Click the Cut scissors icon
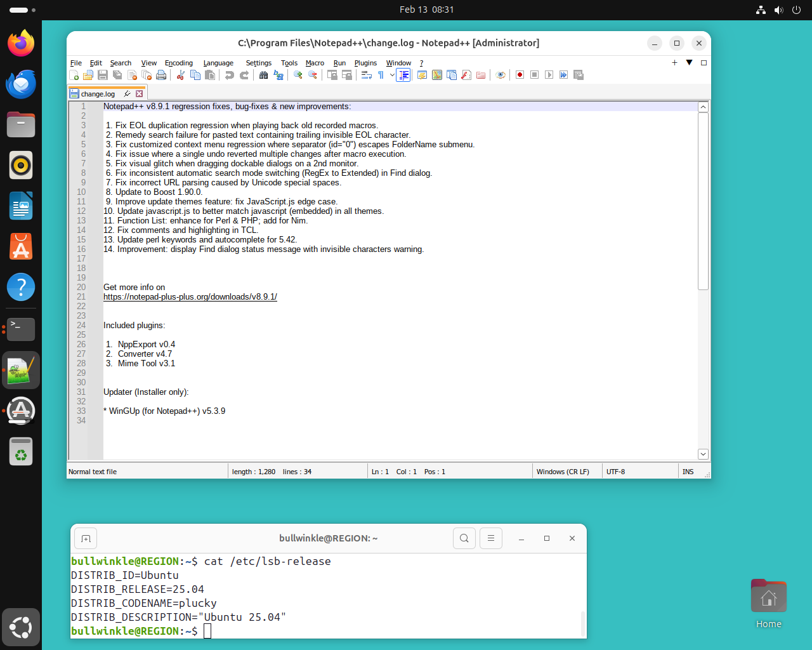Viewport: 812px width, 650px height. [180, 75]
